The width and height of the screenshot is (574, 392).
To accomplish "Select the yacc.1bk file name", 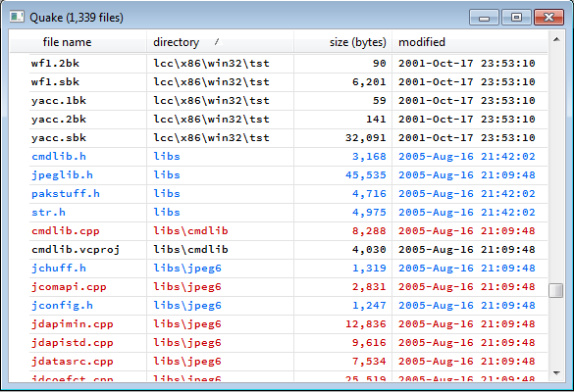I will click(x=59, y=101).
